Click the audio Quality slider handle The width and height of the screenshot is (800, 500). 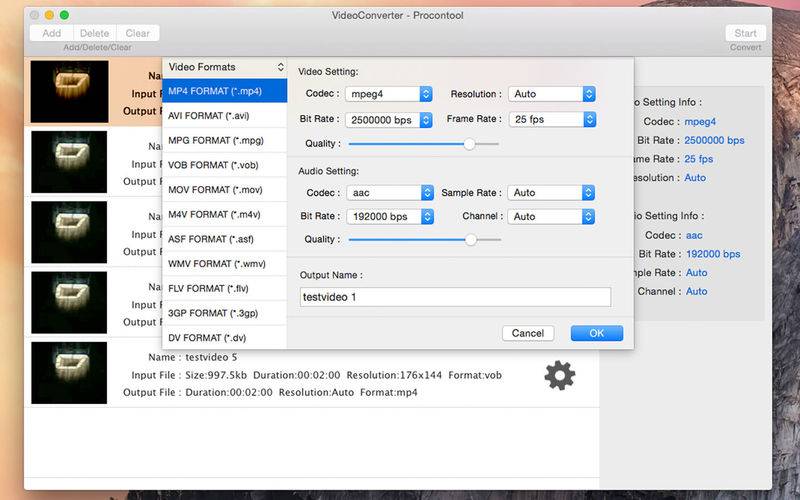pos(470,240)
